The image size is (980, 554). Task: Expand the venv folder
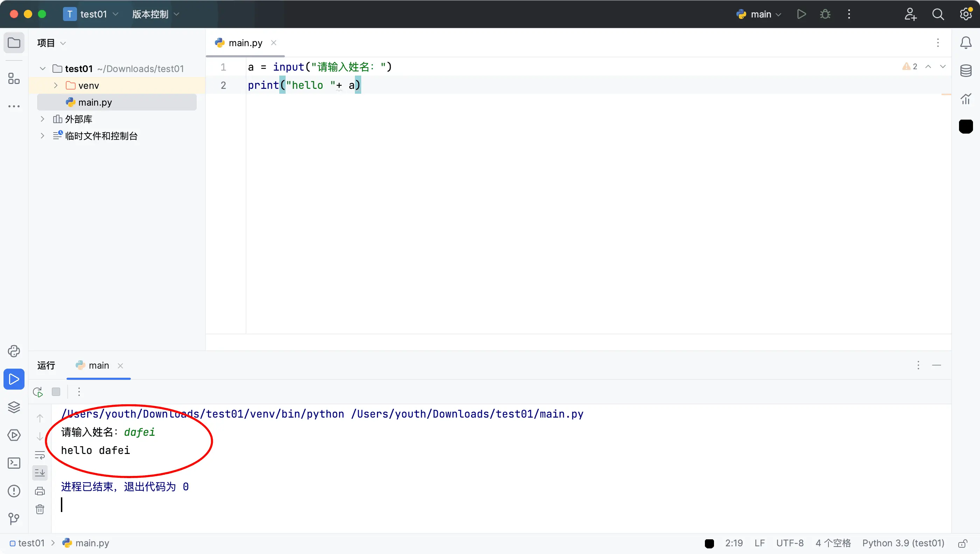click(56, 85)
